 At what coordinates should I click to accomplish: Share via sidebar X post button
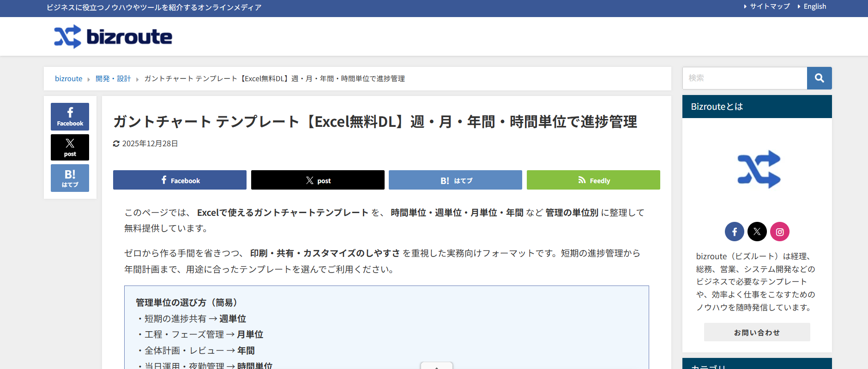coord(70,147)
